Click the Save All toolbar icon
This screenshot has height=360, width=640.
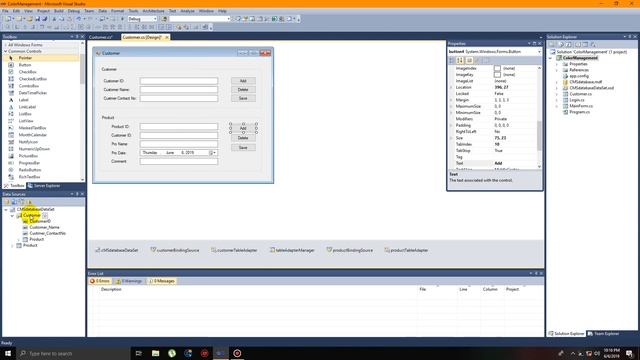click(x=44, y=19)
